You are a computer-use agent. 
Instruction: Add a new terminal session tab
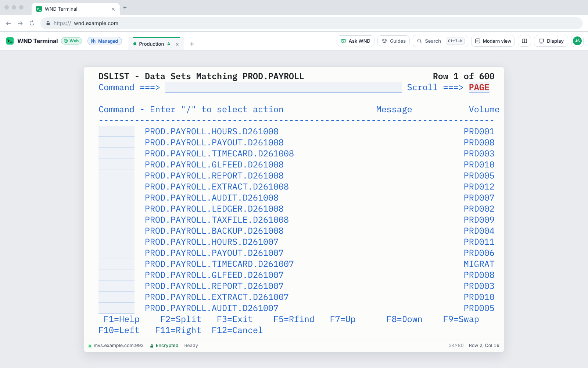pos(192,44)
